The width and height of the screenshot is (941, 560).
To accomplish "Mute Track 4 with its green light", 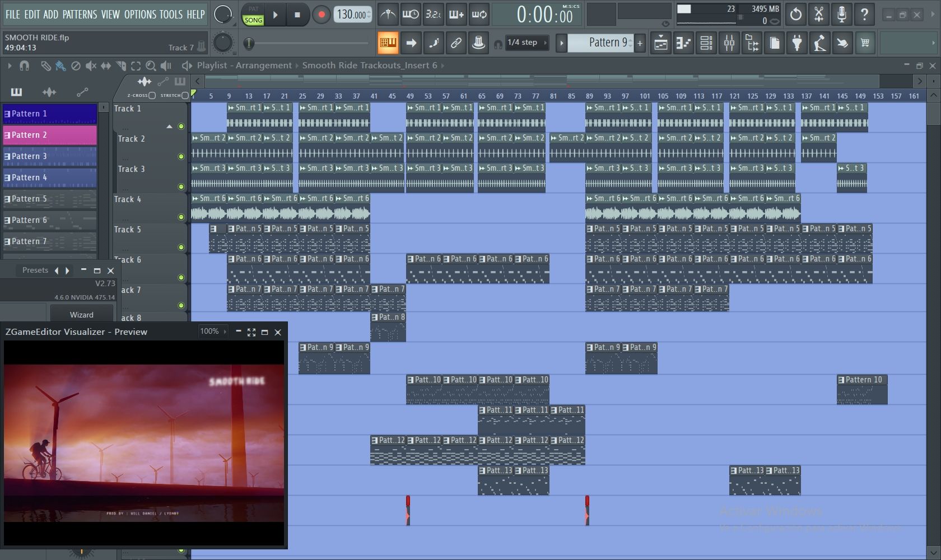I will (x=181, y=217).
